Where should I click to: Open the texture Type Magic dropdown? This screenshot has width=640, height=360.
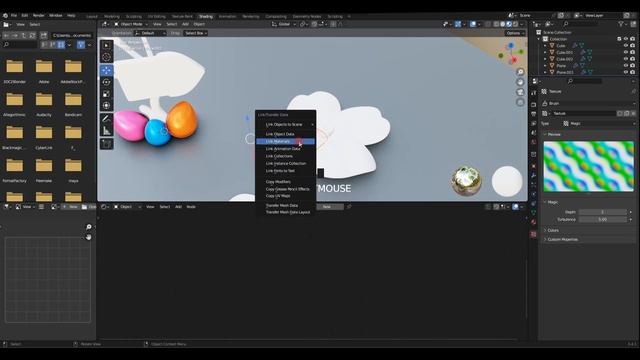tap(598, 123)
